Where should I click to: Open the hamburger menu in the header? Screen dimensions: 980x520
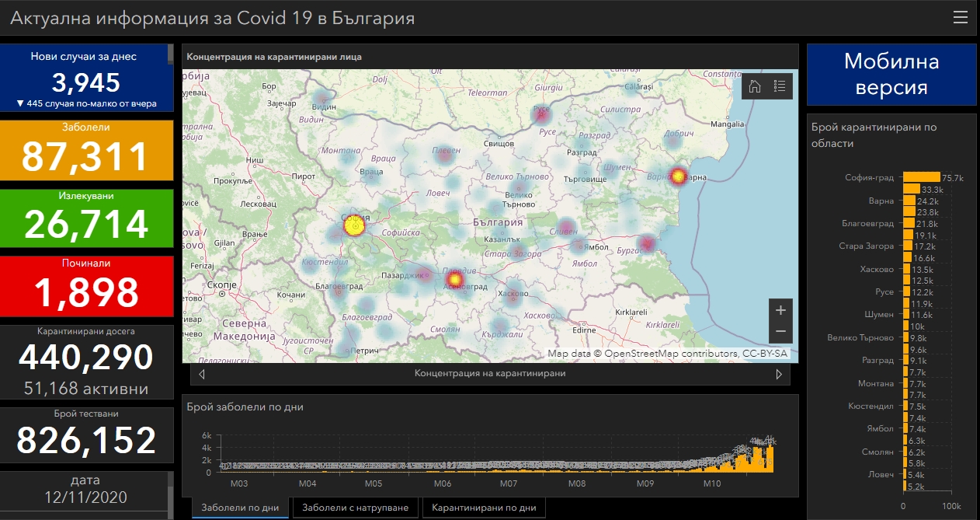click(960, 17)
